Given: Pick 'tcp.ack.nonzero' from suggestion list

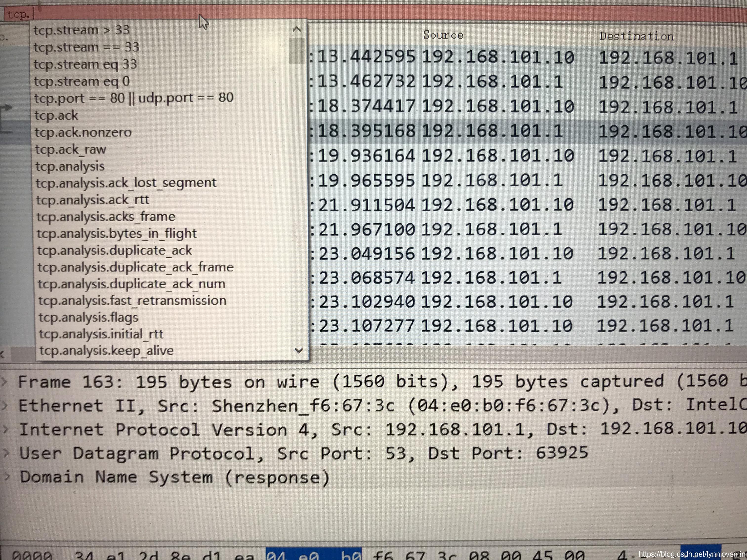Looking at the screenshot, I should (x=83, y=132).
